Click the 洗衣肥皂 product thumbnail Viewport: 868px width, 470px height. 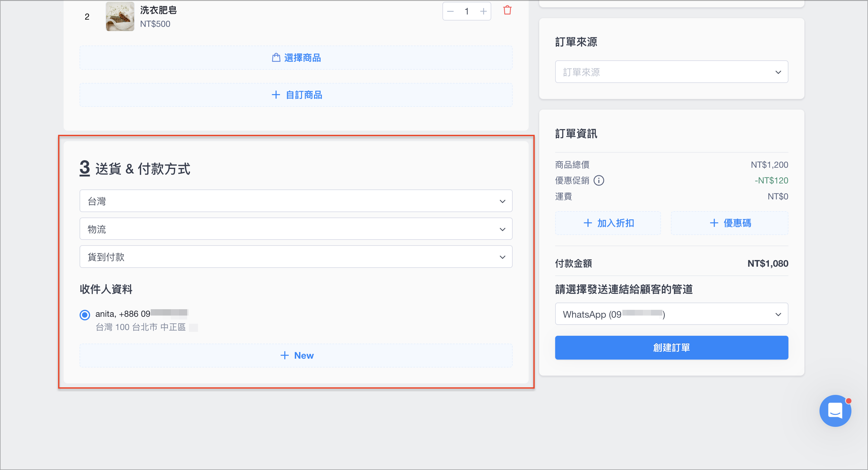pyautogui.click(x=120, y=17)
